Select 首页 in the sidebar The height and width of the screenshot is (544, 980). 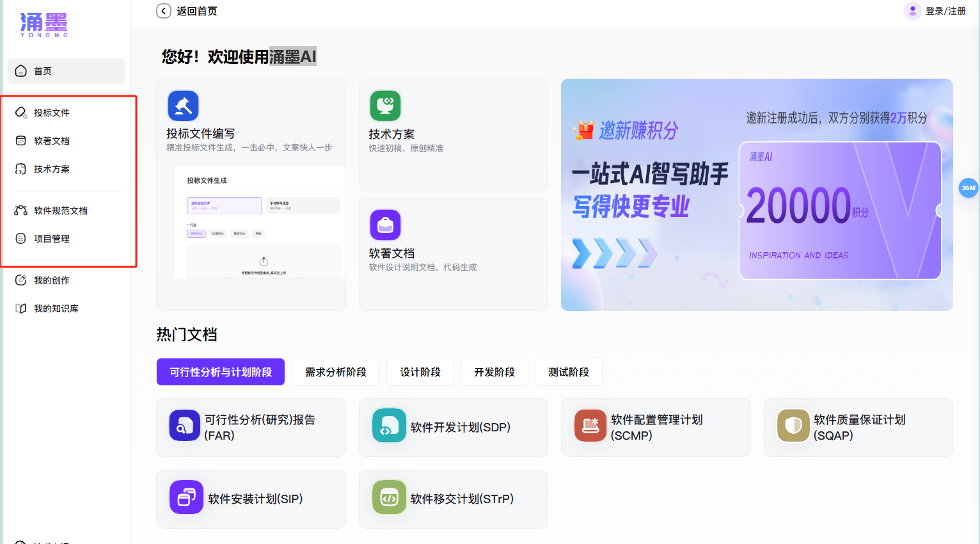pyautogui.click(x=66, y=71)
